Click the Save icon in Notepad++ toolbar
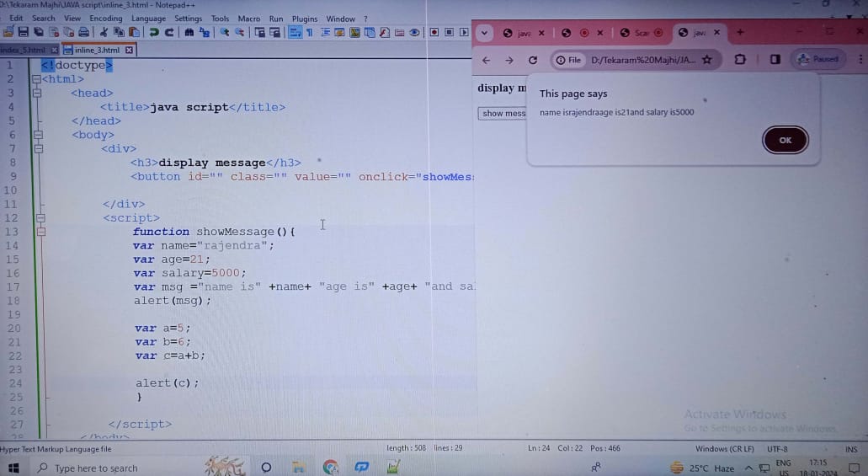Image resolution: width=868 pixels, height=476 pixels. 24,33
